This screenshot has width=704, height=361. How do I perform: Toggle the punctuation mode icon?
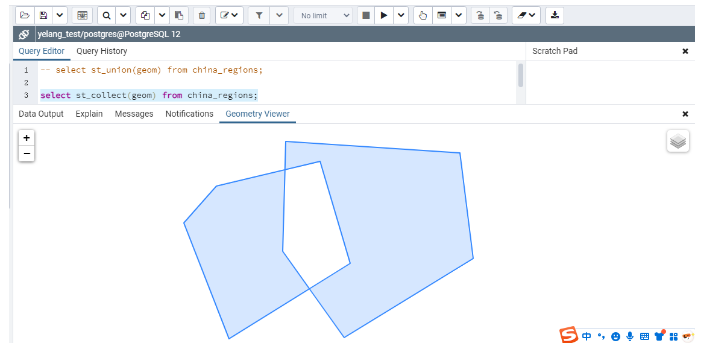pos(601,336)
